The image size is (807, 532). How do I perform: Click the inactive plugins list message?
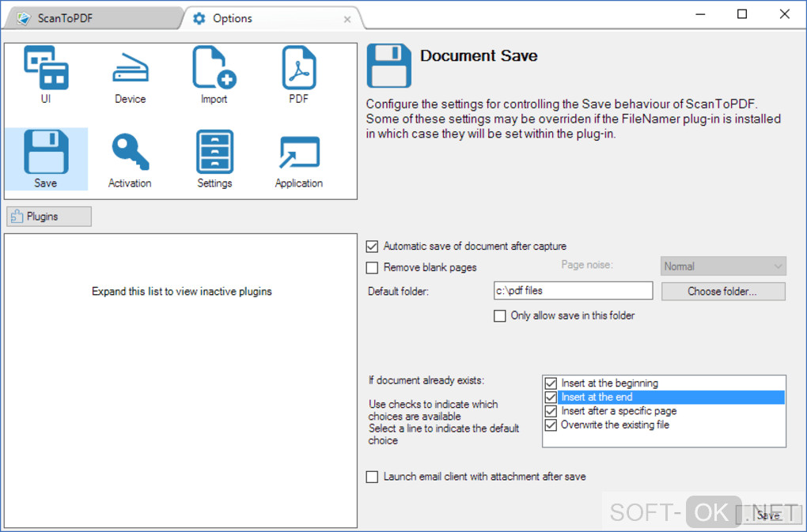click(182, 292)
